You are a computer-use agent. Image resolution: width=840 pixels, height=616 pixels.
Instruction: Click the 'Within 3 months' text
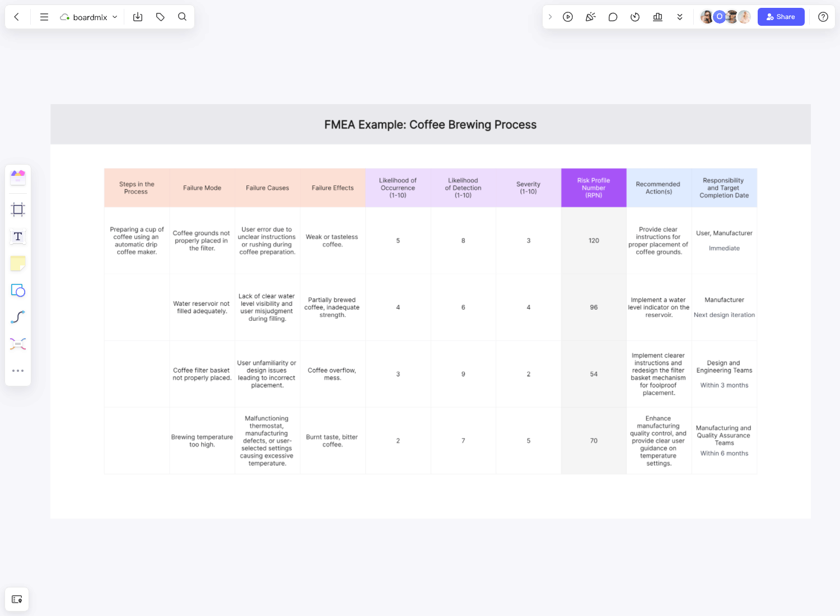tap(724, 385)
